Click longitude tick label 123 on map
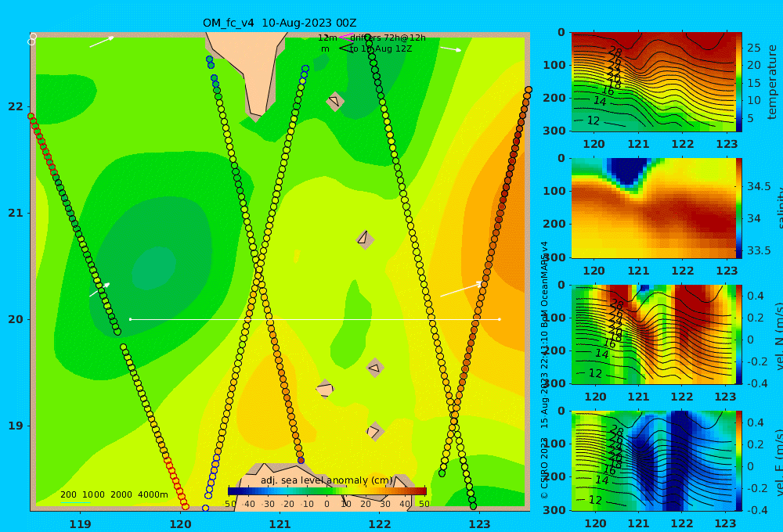The image size is (783, 532). pyautogui.click(x=479, y=524)
